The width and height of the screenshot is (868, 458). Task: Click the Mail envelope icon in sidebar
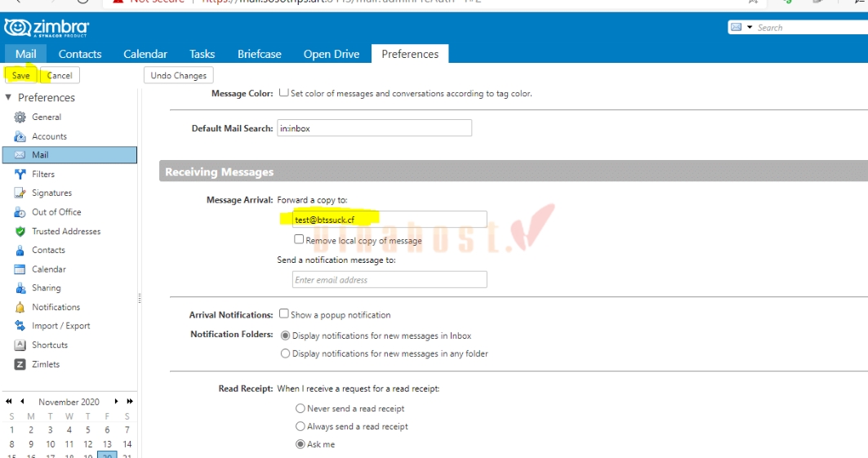(x=20, y=155)
